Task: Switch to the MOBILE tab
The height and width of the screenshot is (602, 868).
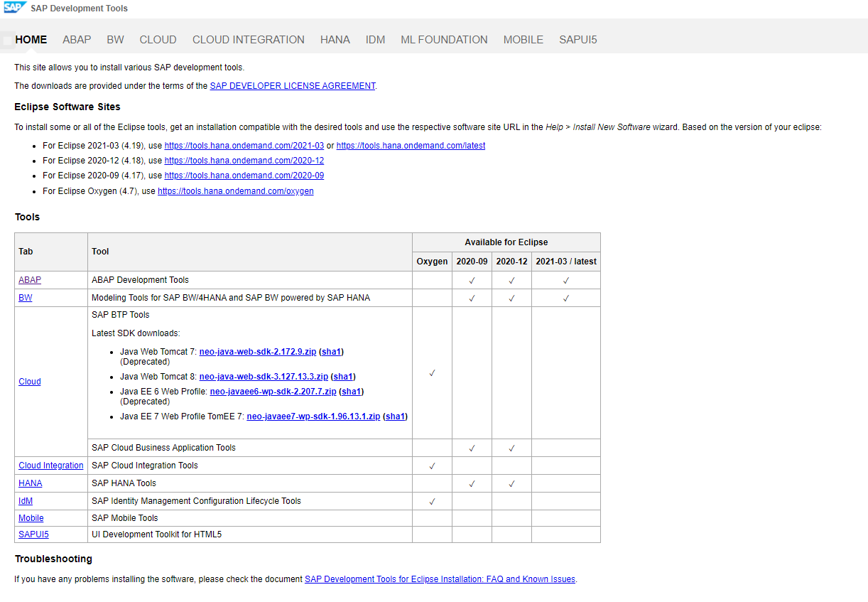Action: coord(523,40)
